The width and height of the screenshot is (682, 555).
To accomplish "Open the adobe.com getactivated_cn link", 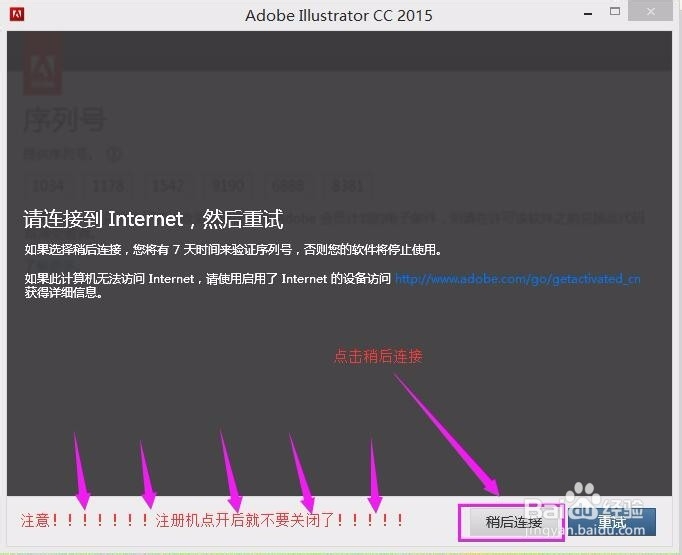I will pos(517,278).
